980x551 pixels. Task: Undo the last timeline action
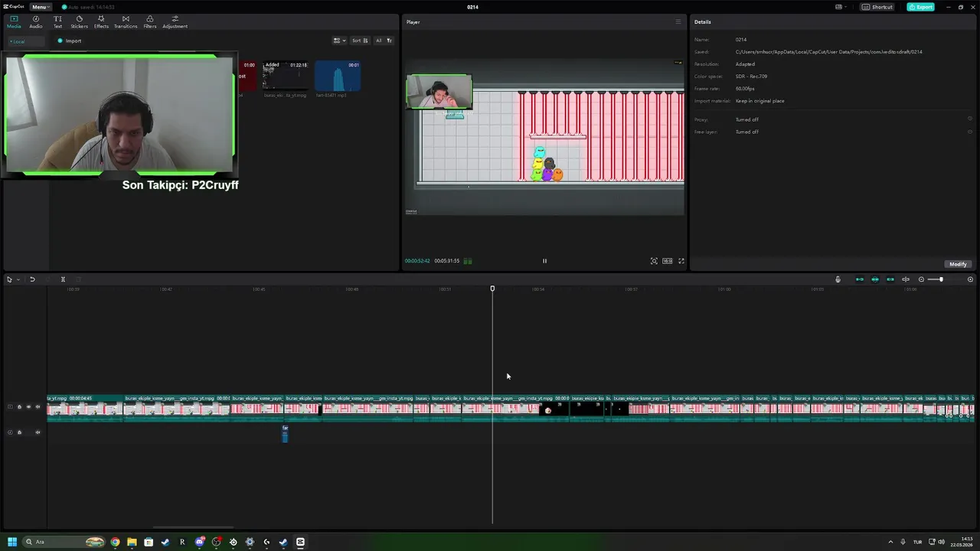(32, 279)
